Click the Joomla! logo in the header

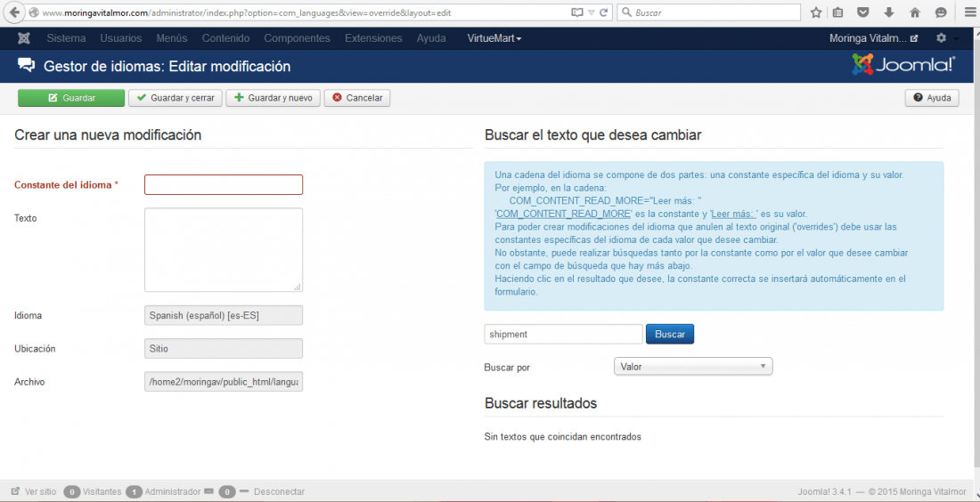903,64
